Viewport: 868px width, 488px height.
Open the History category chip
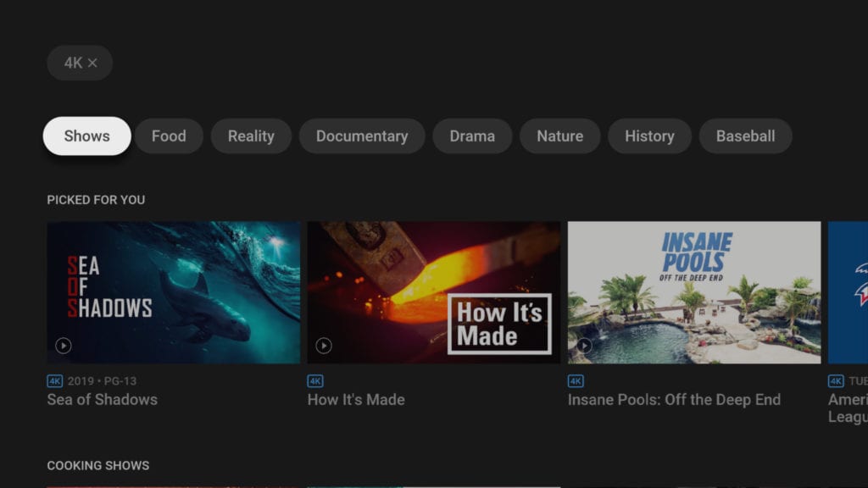point(649,136)
